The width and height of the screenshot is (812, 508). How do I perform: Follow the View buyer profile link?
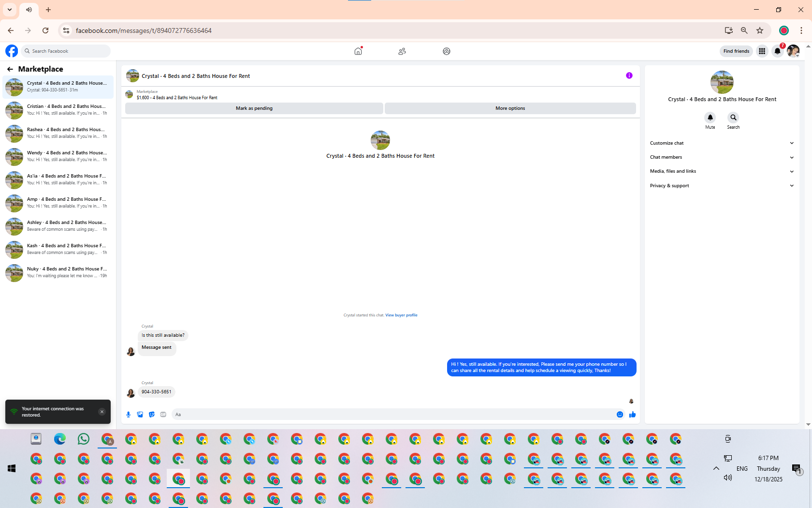401,315
